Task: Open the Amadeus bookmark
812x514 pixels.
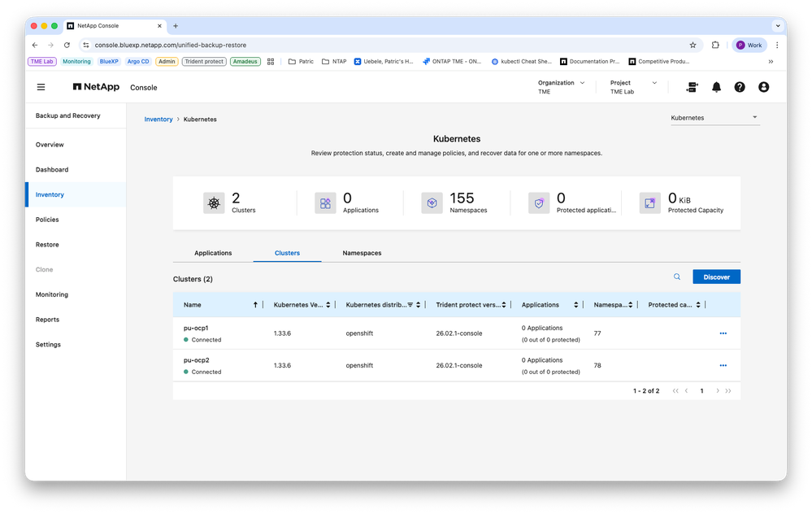Action: click(245, 61)
